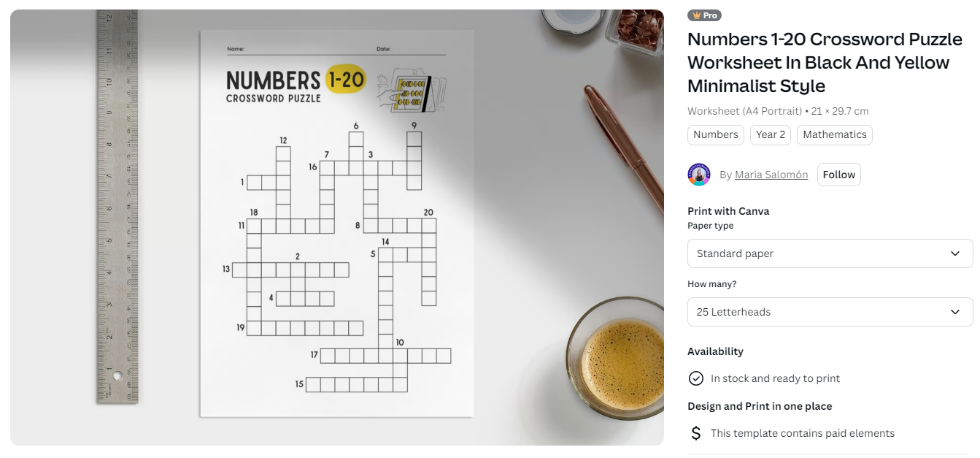
Task: Toggle following Maria Salomón with the Follow button
Action: point(838,175)
